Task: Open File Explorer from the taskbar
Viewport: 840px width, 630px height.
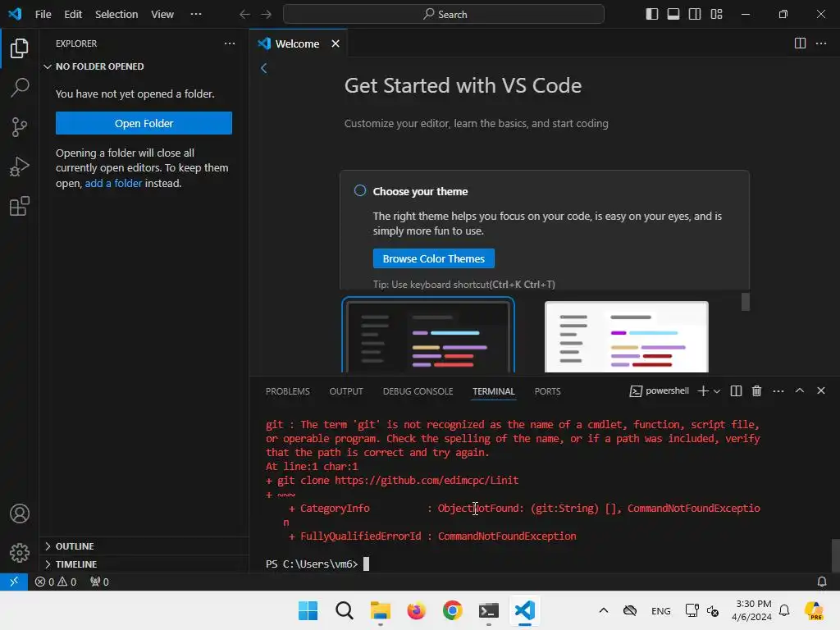Action: tap(381, 610)
